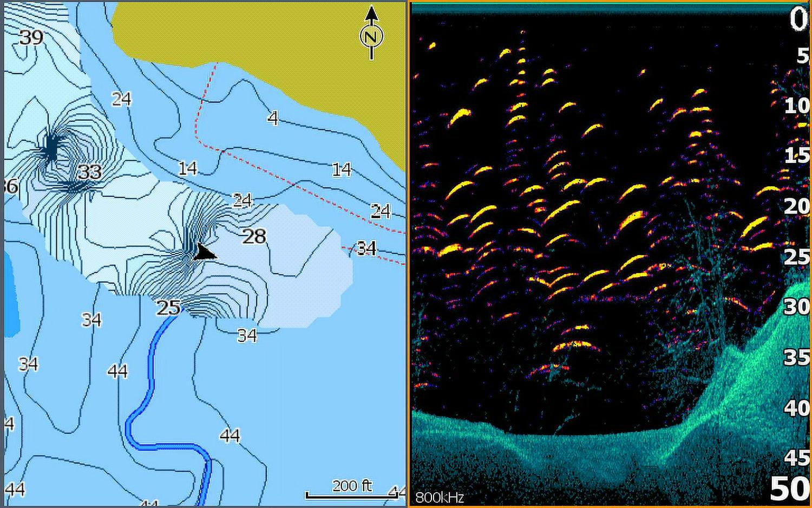Image resolution: width=812 pixels, height=508 pixels.
Task: Tap the 4 ft shallow depth marker
Action: 273,118
